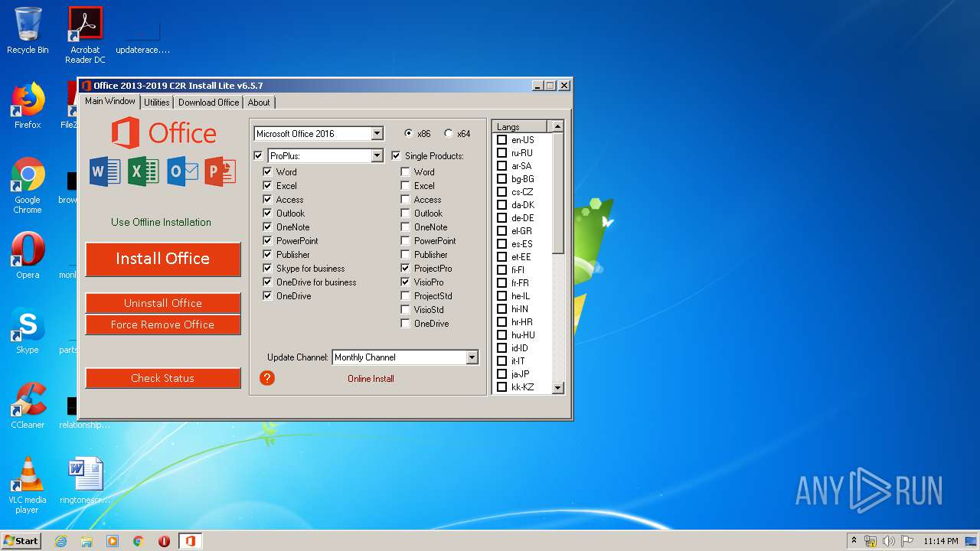Open media player icon in taskbar
The width and height of the screenshot is (980, 551).
point(113,541)
